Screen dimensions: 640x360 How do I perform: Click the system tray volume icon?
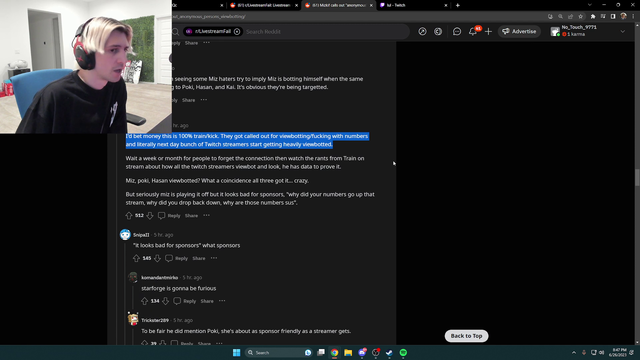[x=601, y=353]
